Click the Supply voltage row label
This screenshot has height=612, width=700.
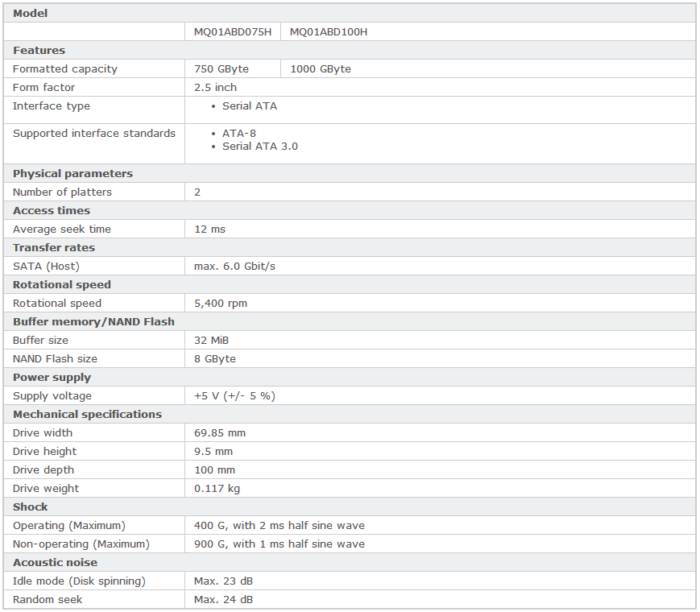52,396
